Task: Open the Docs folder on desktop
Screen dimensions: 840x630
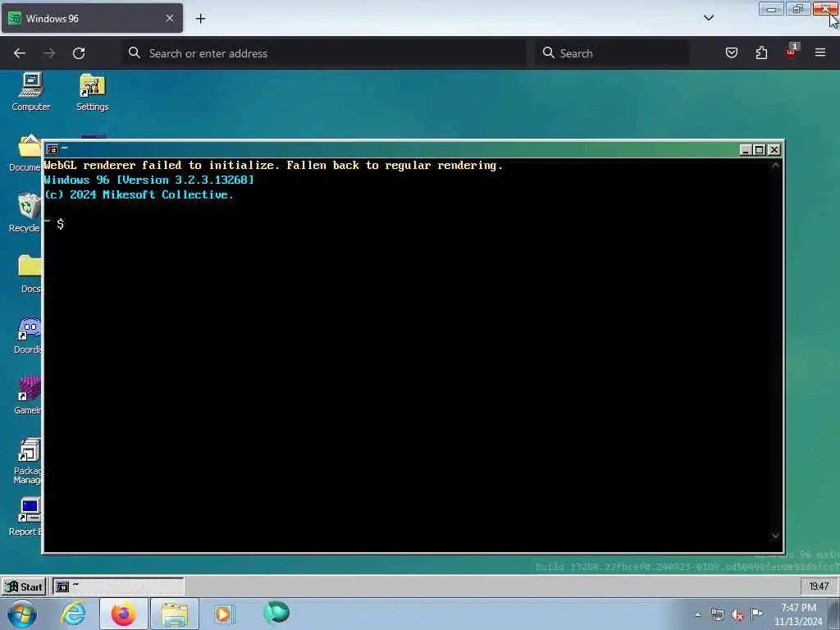Action: (x=30, y=274)
